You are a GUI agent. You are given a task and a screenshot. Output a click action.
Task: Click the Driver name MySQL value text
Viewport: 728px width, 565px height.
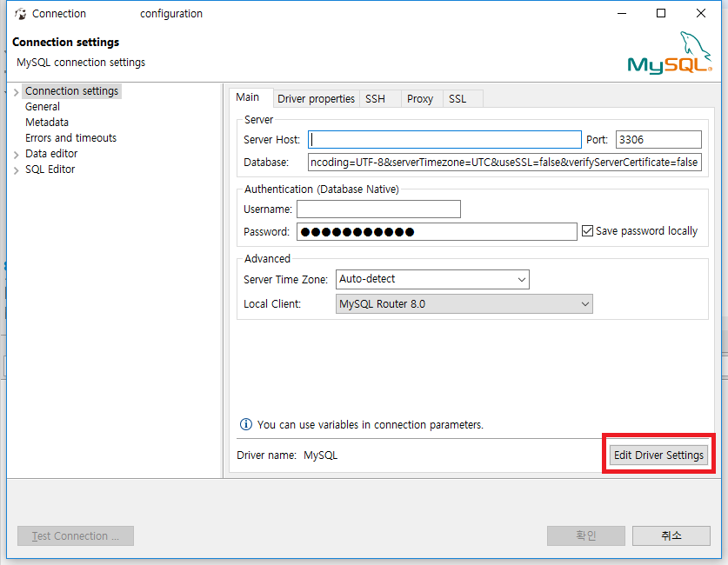pyautogui.click(x=320, y=455)
